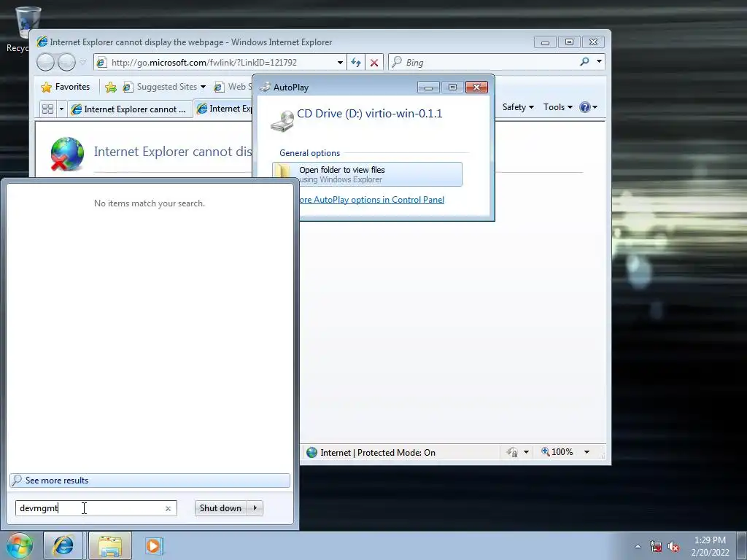This screenshot has width=747, height=560.
Task: Open the zoom level dropdown arrow
Action: point(587,452)
